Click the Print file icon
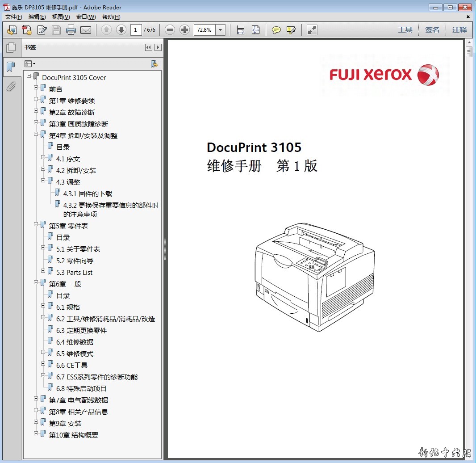 (x=71, y=30)
